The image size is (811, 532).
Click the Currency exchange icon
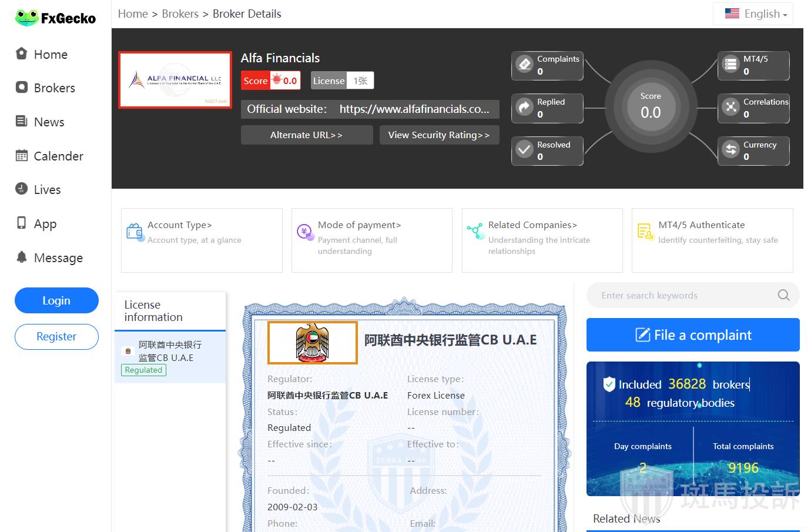click(x=730, y=150)
